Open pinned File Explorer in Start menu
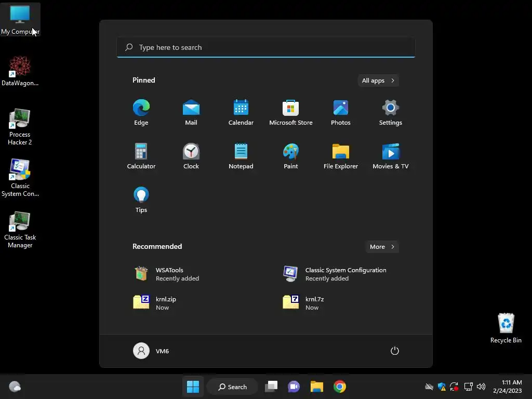The height and width of the screenshot is (399, 532). click(x=341, y=156)
